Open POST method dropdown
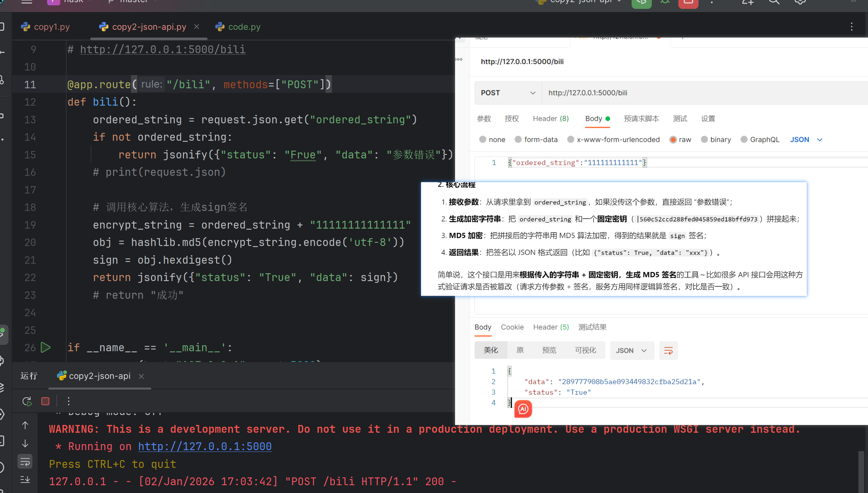This screenshot has width=868, height=493. (x=508, y=93)
